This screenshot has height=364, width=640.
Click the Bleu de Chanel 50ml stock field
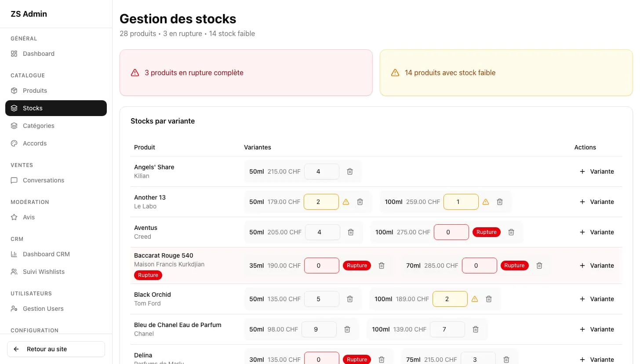coord(319,329)
